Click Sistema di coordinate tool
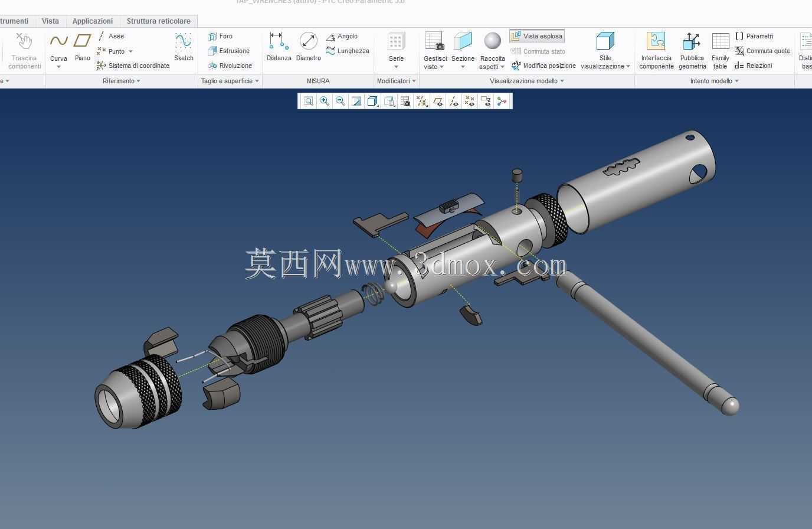 click(133, 66)
